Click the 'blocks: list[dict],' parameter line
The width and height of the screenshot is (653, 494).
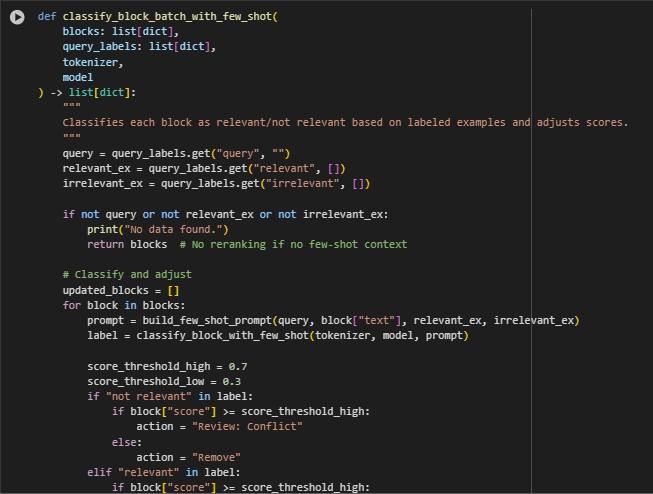(x=121, y=32)
